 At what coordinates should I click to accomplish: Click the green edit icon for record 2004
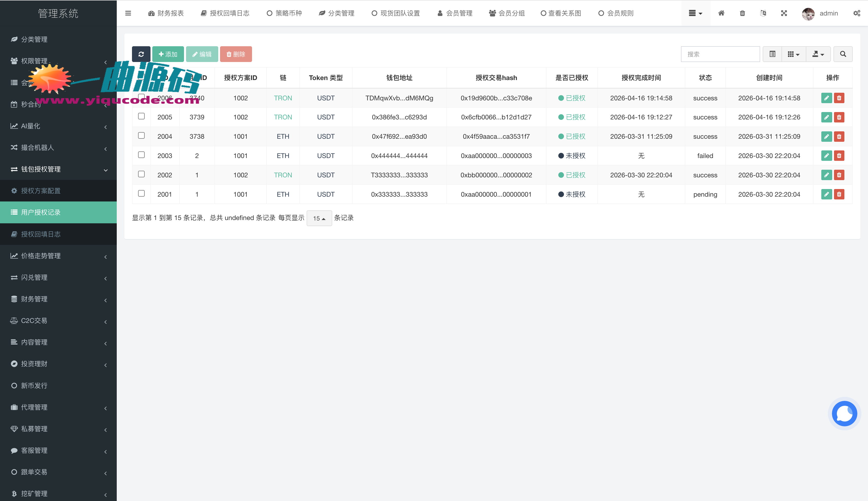(x=826, y=137)
